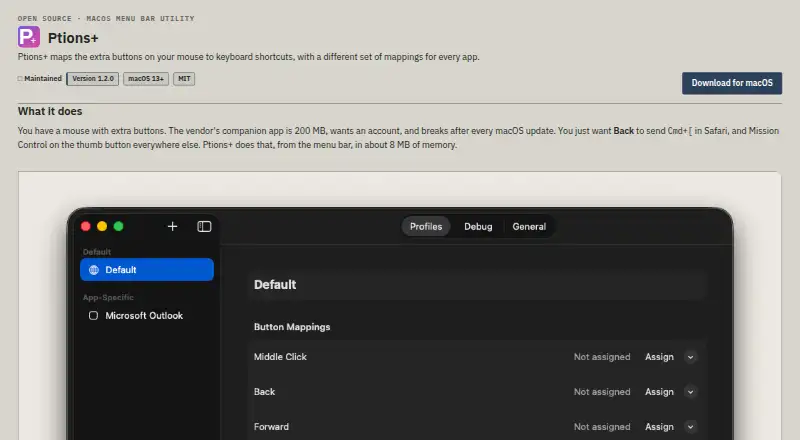The height and width of the screenshot is (440, 800).
Task: Click Assign in the Back row
Action: click(659, 392)
